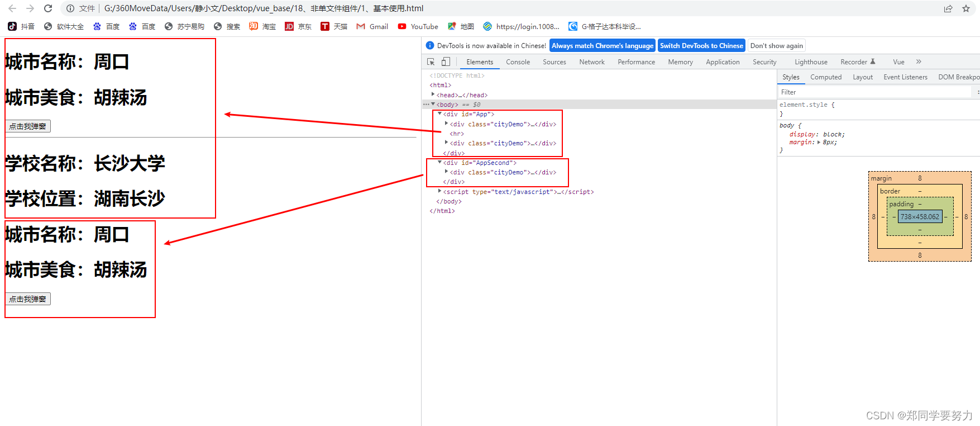Show more DevTools tabs with the chevron
Screen dimensions: 980x426
click(x=919, y=62)
